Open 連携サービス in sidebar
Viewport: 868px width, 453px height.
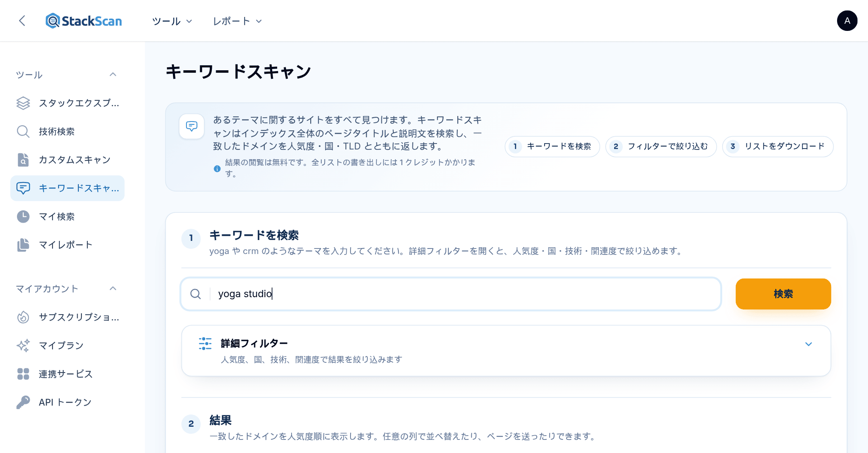point(67,374)
